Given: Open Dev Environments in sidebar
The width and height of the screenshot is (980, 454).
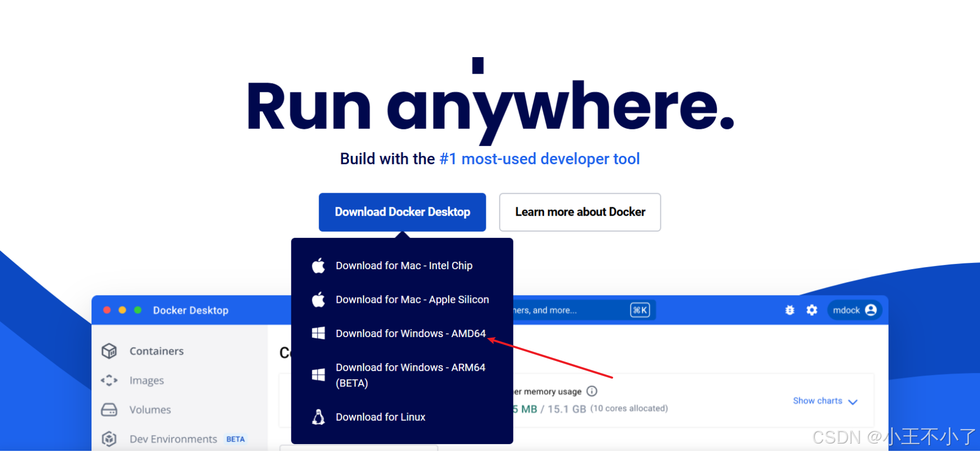Looking at the screenshot, I should pos(174,439).
